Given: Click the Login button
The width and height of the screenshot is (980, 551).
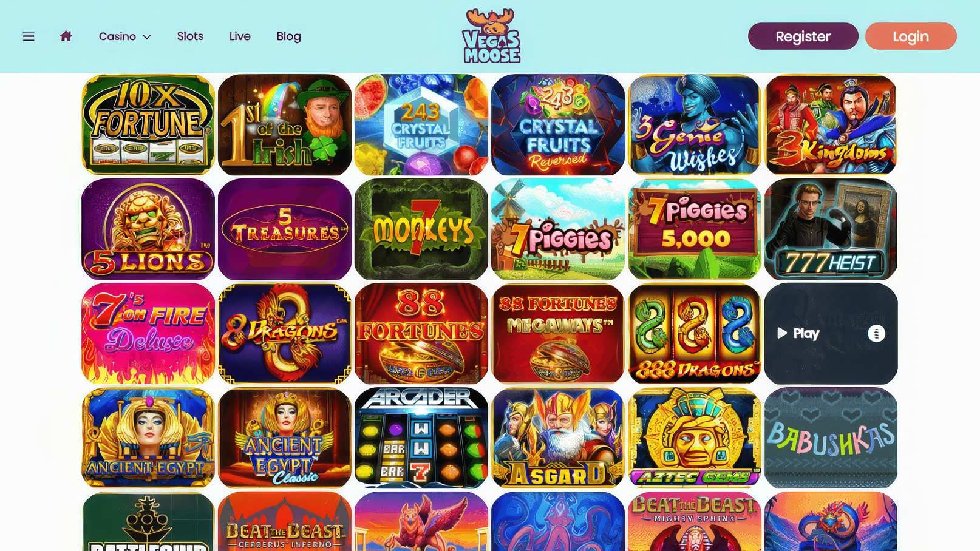Looking at the screenshot, I should pos(911,36).
